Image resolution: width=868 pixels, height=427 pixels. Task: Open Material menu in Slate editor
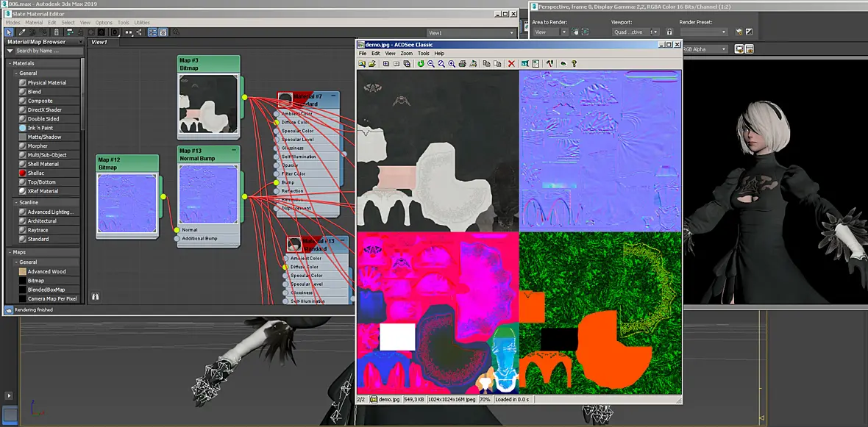(x=34, y=23)
